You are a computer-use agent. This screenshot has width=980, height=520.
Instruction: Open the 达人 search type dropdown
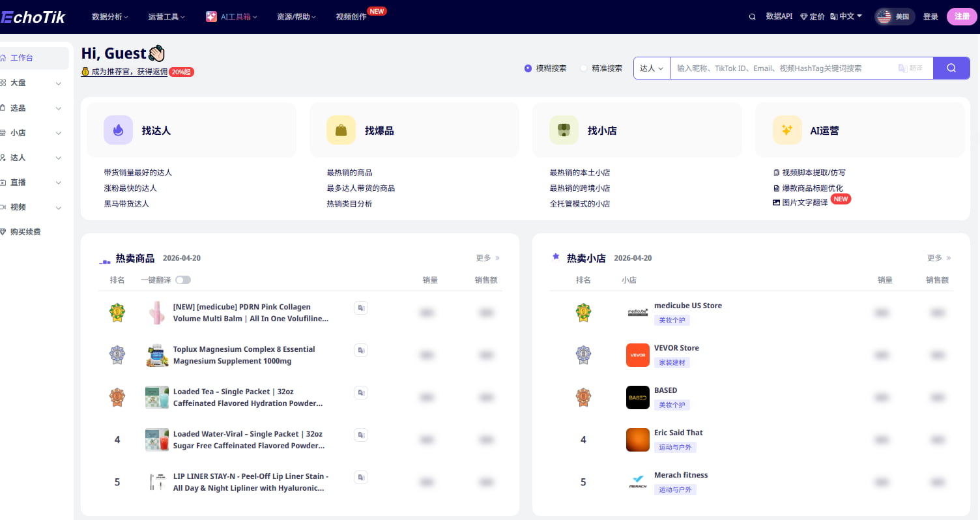pos(652,68)
